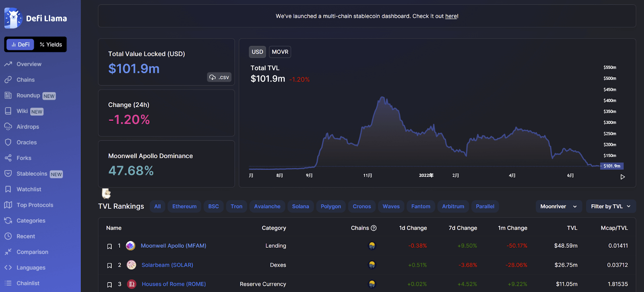
Task: Open Houses of Rome (ROME) protocol page
Action: [174, 284]
